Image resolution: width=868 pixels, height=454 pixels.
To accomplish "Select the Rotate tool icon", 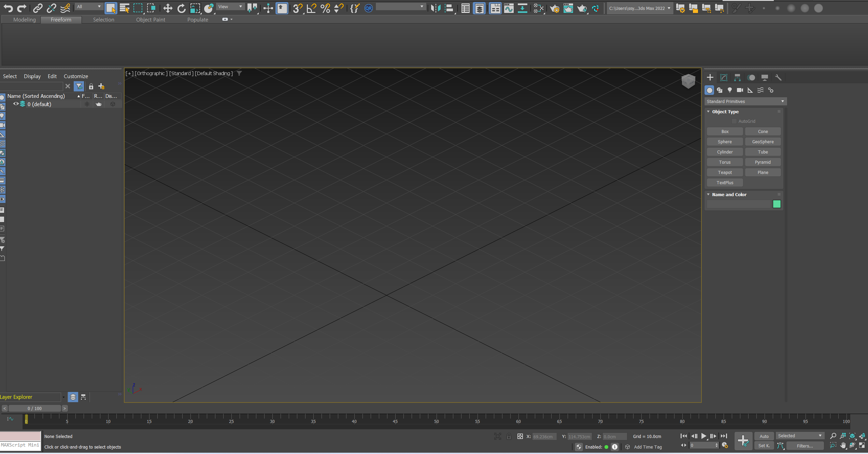I will [x=182, y=8].
